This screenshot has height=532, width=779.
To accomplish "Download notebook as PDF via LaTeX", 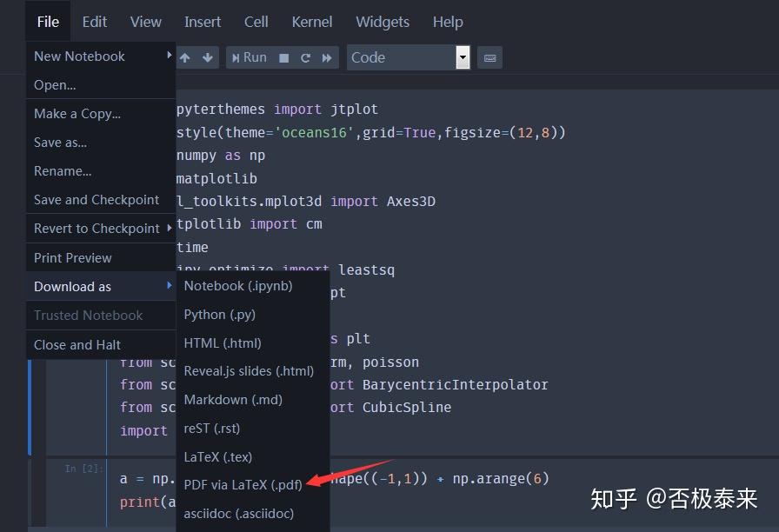I will click(x=242, y=485).
